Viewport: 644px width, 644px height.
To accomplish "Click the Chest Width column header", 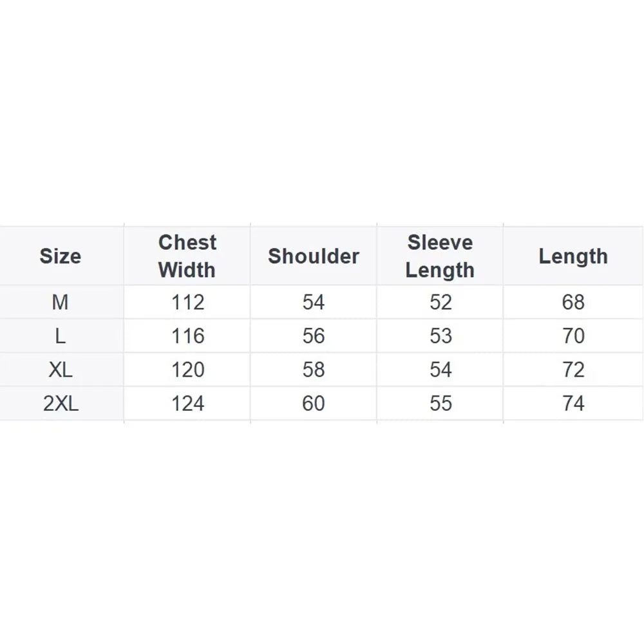I will [x=187, y=256].
